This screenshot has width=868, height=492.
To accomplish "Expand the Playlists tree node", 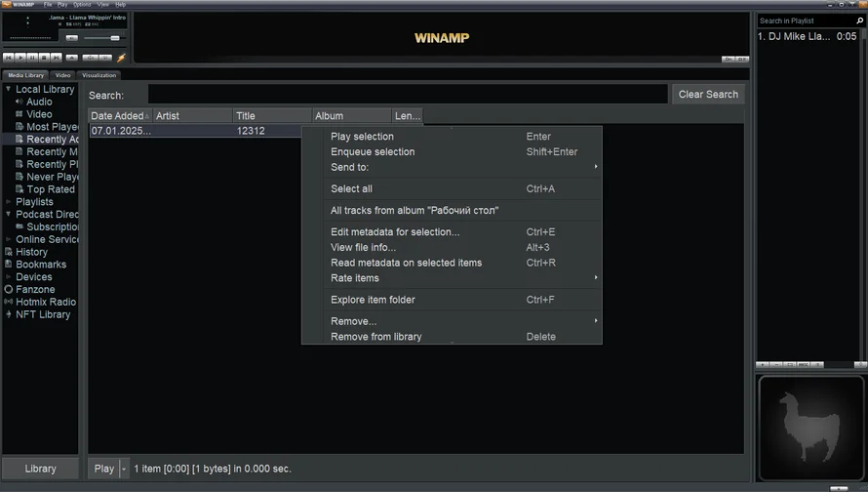I will 8,202.
